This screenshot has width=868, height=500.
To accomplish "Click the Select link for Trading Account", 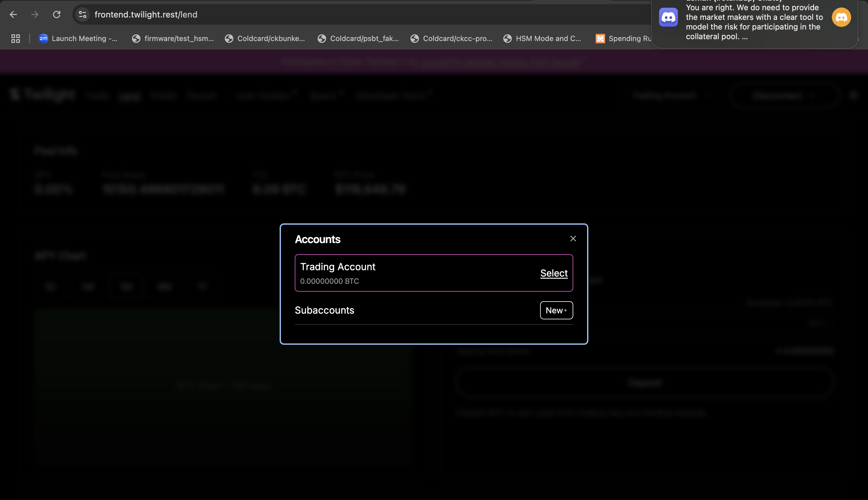I will click(554, 273).
